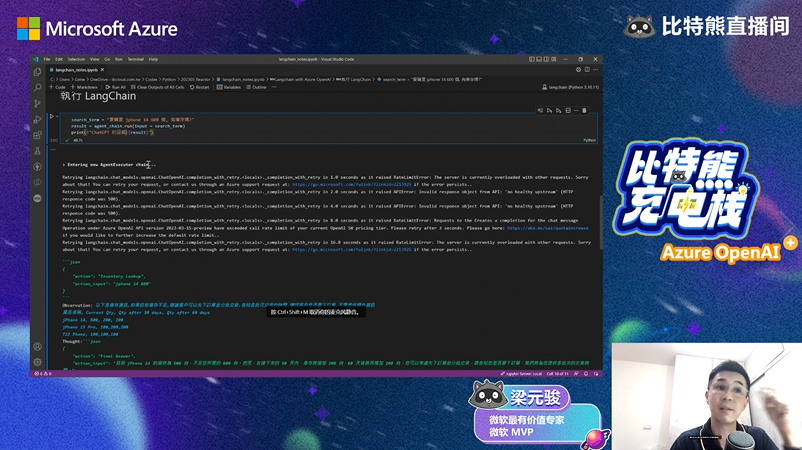Open Customize Layout icon in title bar

coord(554,59)
